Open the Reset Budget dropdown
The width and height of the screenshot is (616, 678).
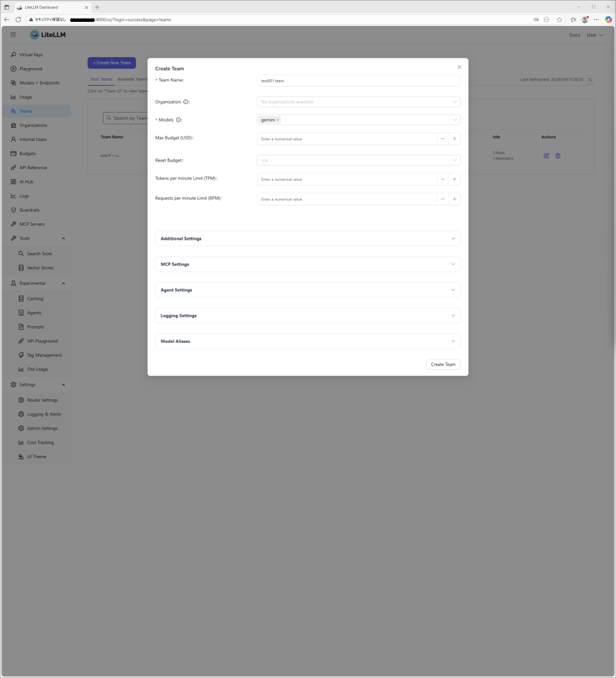click(x=358, y=160)
